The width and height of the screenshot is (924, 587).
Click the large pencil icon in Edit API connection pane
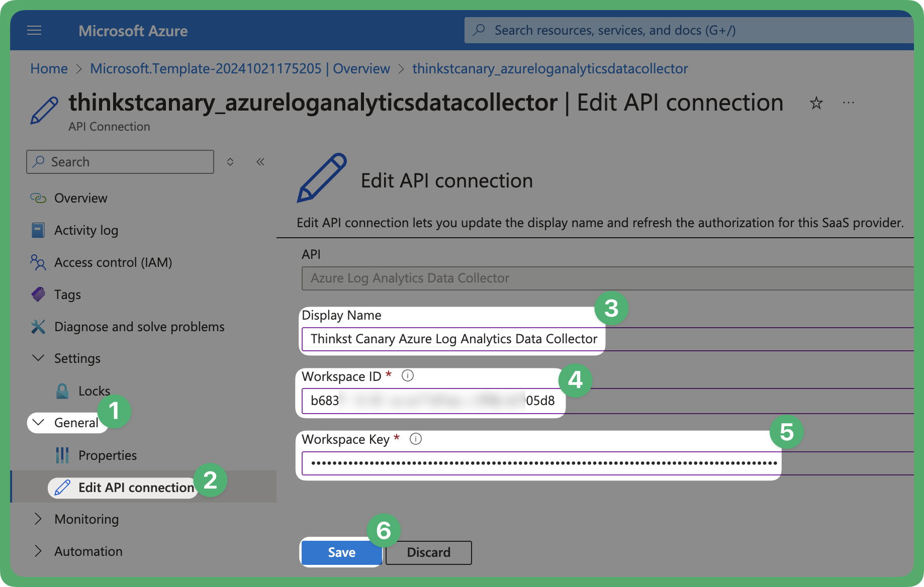(x=322, y=178)
